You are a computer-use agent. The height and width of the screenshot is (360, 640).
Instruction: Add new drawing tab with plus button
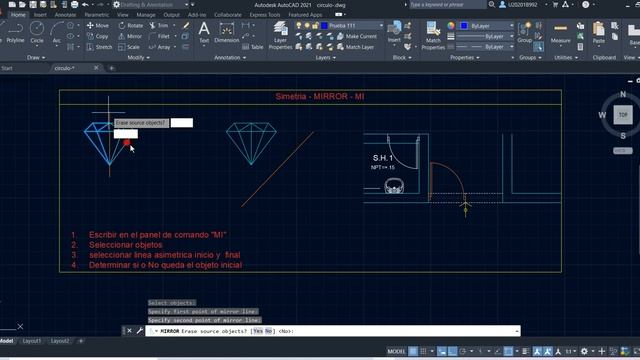pyautogui.click(x=111, y=68)
